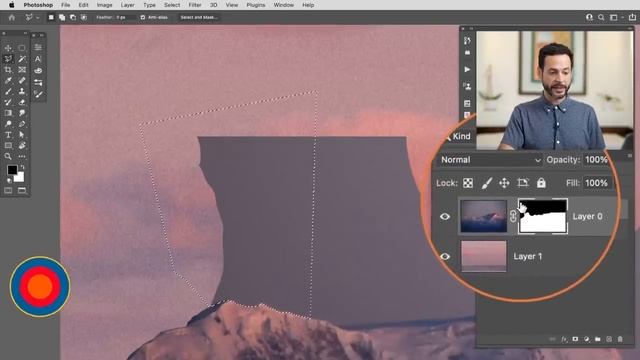Open the Image menu

(x=104, y=5)
